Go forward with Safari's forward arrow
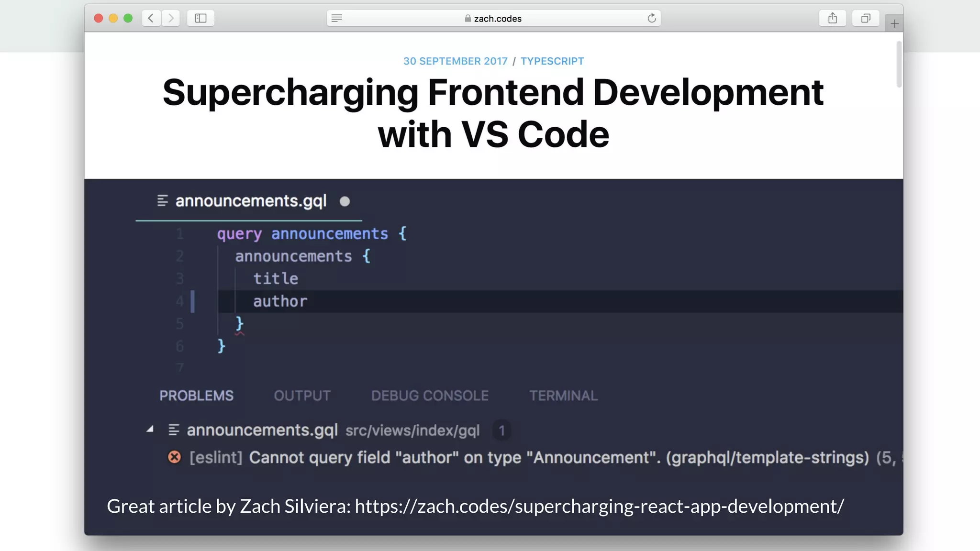 tap(171, 18)
